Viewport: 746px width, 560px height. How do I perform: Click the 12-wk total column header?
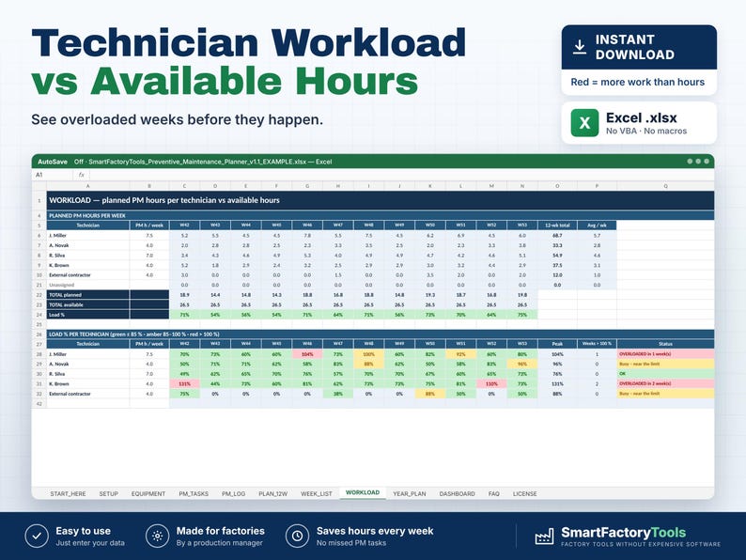coord(557,226)
